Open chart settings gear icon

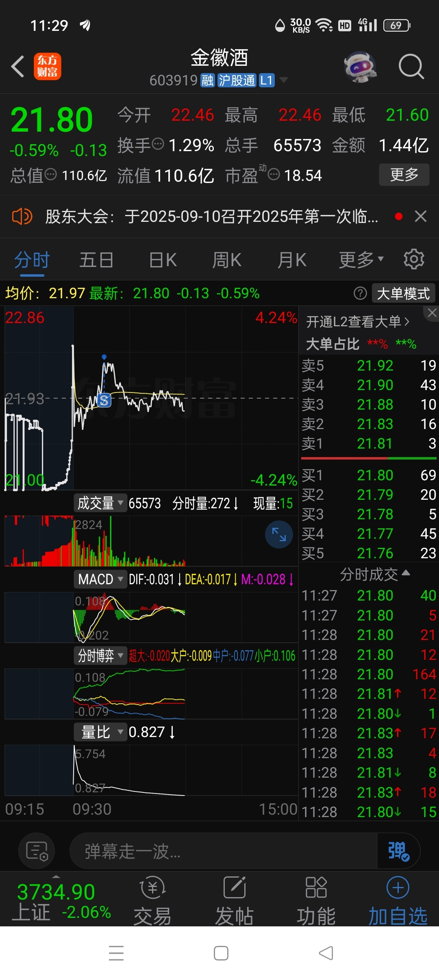point(414,259)
